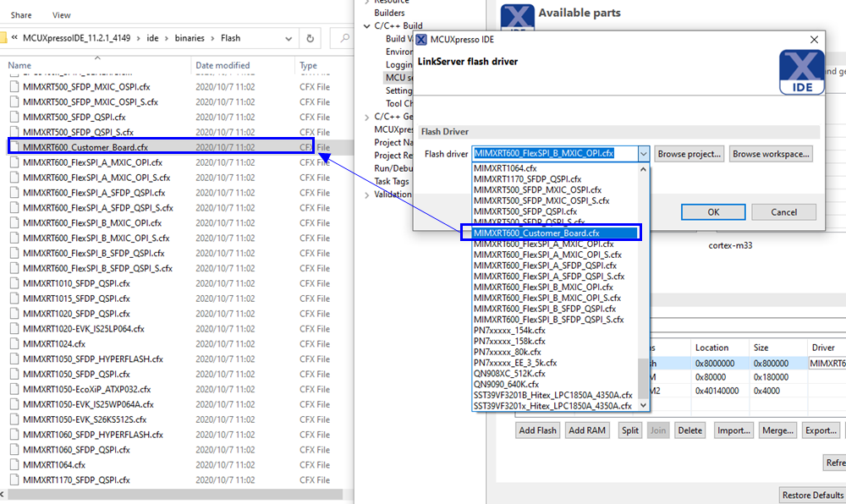The width and height of the screenshot is (846, 504).
Task: Click the 'binaries' breadcrumb in address bar
Action: tap(190, 38)
